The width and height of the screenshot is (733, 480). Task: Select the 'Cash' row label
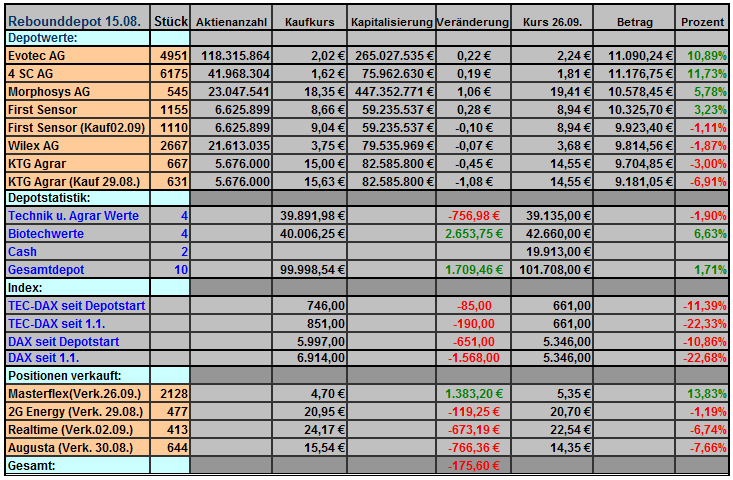(22, 251)
